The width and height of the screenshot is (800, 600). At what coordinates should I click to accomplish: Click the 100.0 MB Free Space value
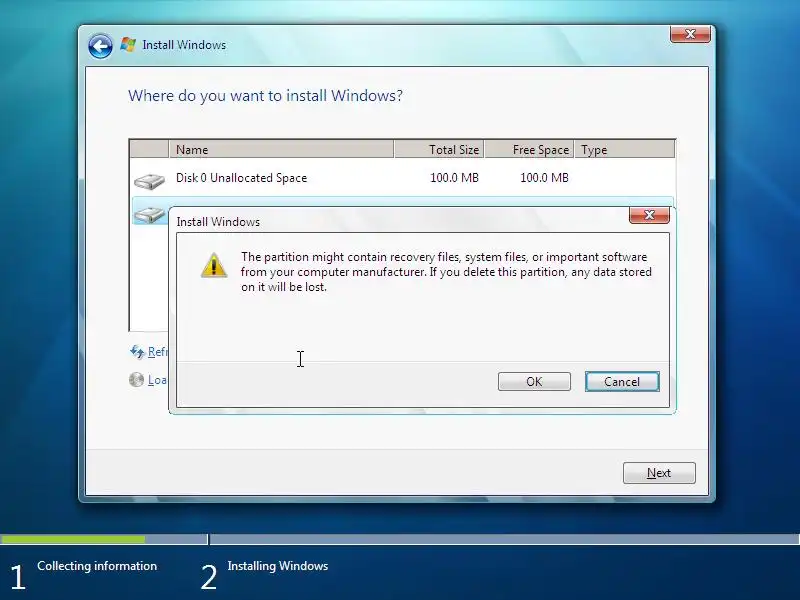pos(544,178)
